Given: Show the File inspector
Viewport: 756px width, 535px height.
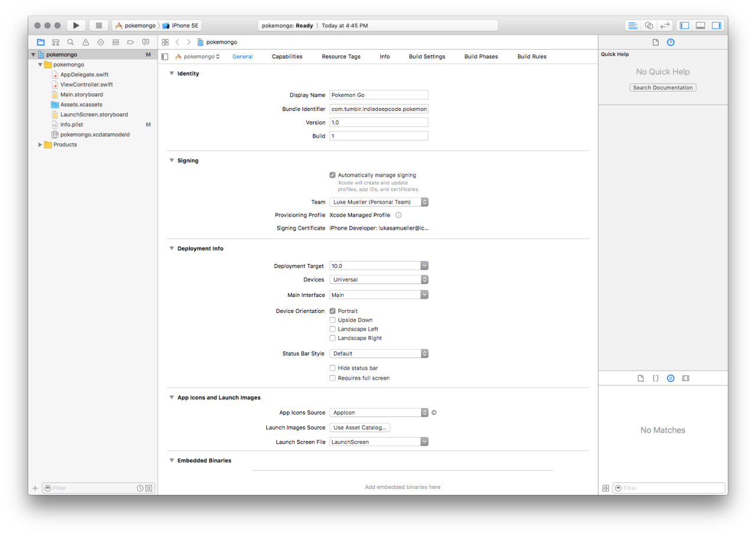Looking at the screenshot, I should (x=656, y=42).
